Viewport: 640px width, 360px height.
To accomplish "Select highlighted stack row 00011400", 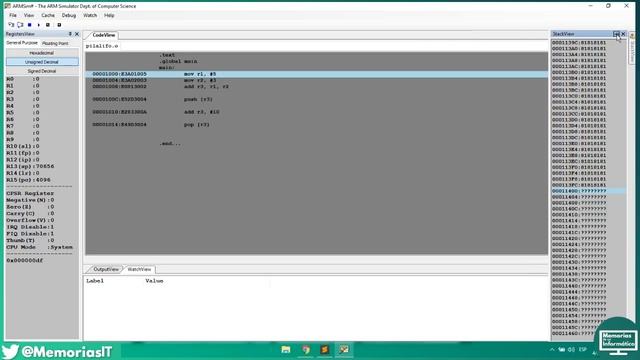I will 589,191.
